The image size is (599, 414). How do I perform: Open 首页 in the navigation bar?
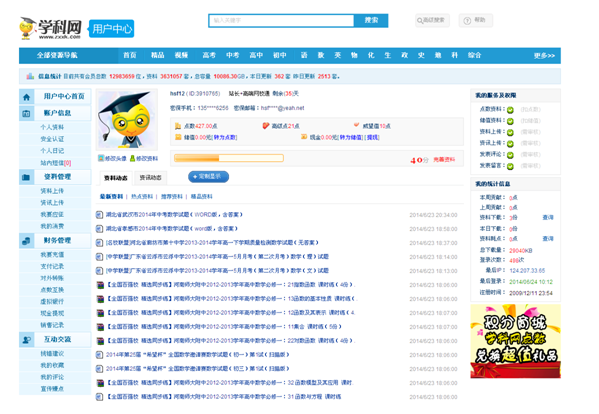click(130, 55)
